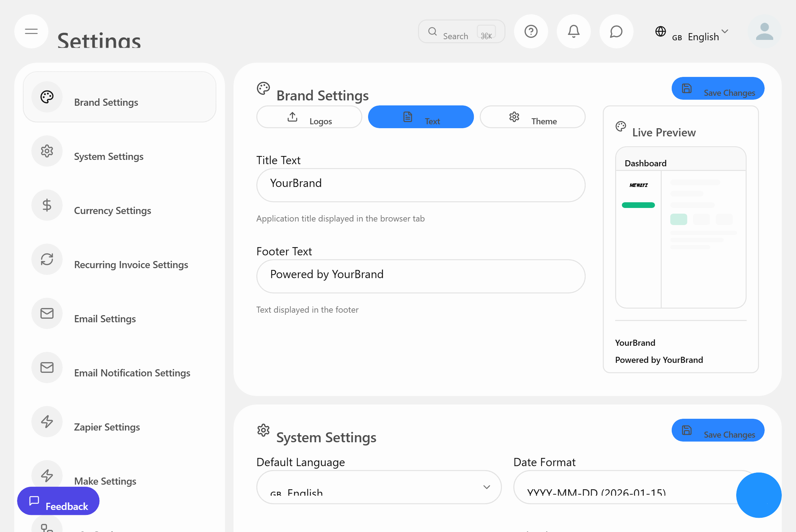Click the hamburger menu icon
Viewport: 796px width, 532px height.
31,31
